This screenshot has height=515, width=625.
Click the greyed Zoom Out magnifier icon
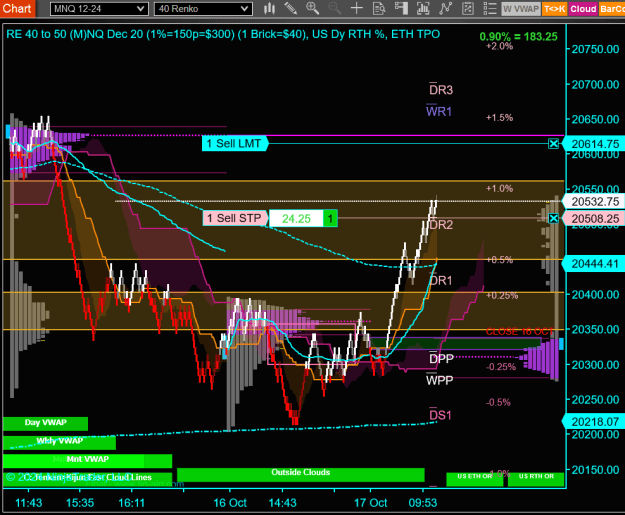pyautogui.click(x=334, y=8)
